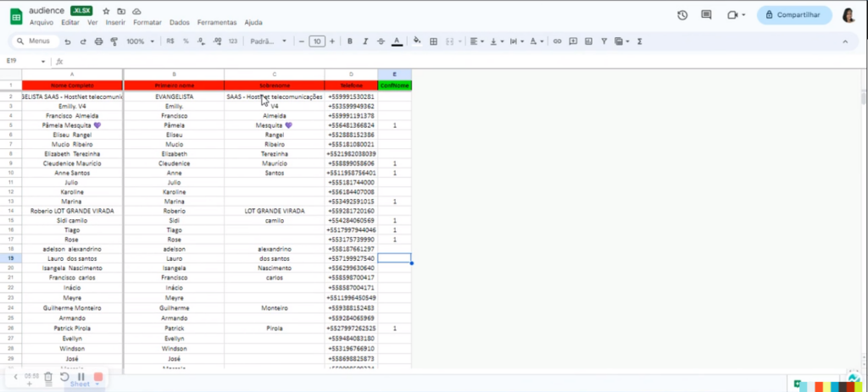Toggle strikethrough formatting
Viewport: 868px width, 392px height.
pyautogui.click(x=380, y=41)
